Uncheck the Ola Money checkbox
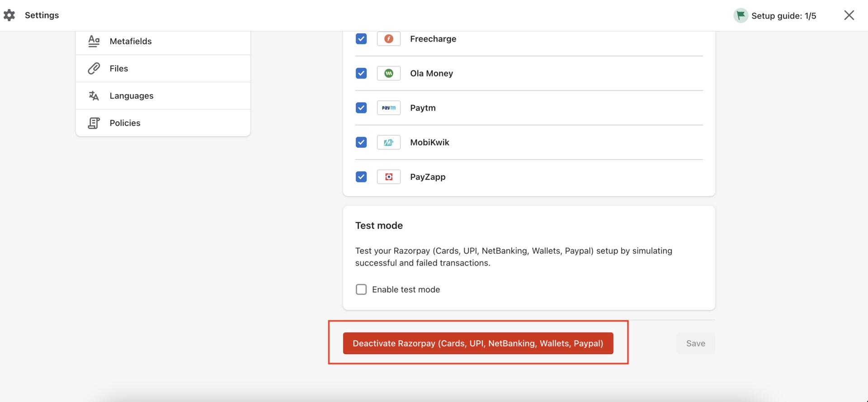 [361, 73]
